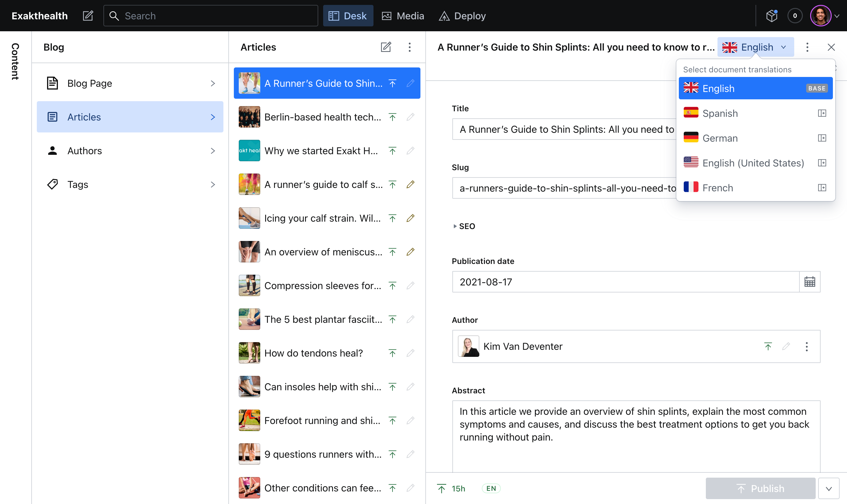Select English (United States) translation
The height and width of the screenshot is (504, 847).
pos(752,163)
